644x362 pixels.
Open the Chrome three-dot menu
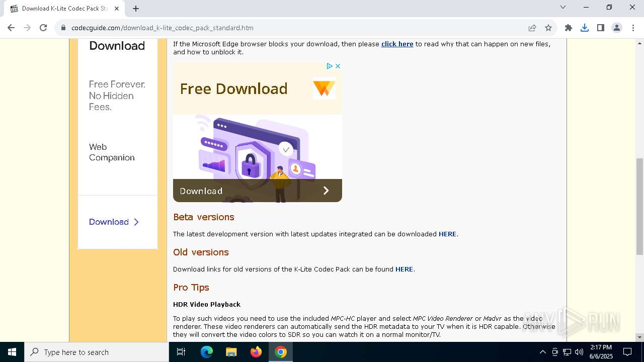pos(633,28)
